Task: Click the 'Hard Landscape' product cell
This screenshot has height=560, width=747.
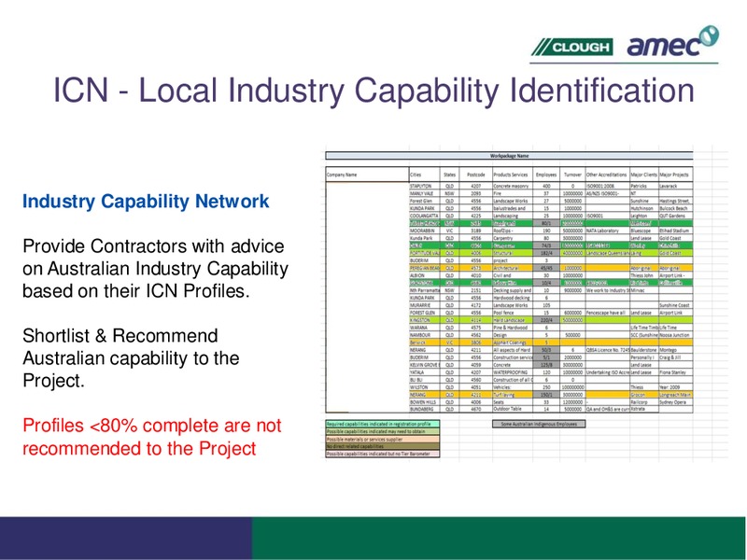Action: click(513, 320)
